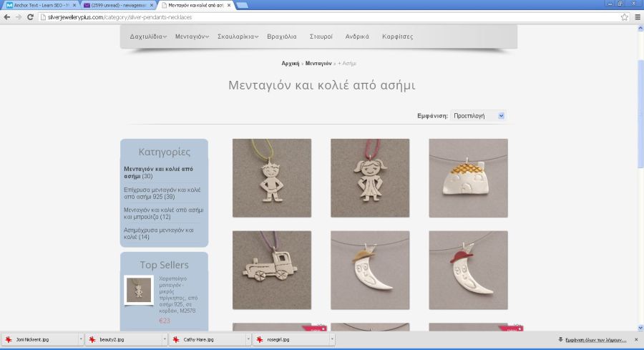Switch to the Anchor Text - Learn SEO tab
644x350 pixels.
coord(40,5)
